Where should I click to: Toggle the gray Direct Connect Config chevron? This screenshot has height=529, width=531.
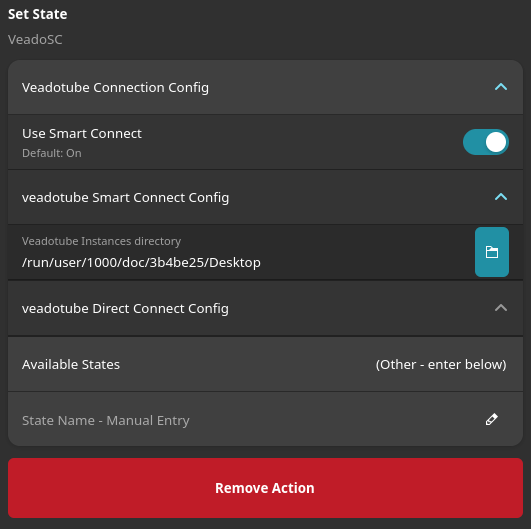(x=501, y=308)
